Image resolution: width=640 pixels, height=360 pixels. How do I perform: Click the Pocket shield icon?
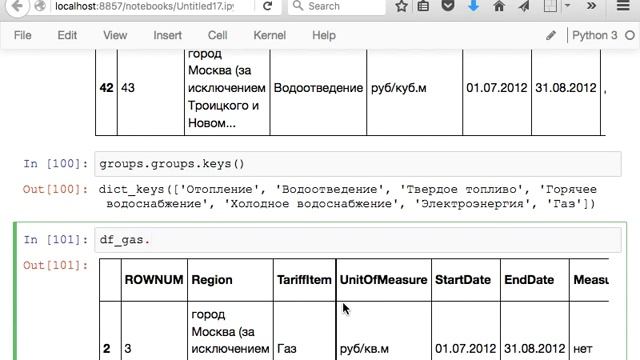(448, 6)
